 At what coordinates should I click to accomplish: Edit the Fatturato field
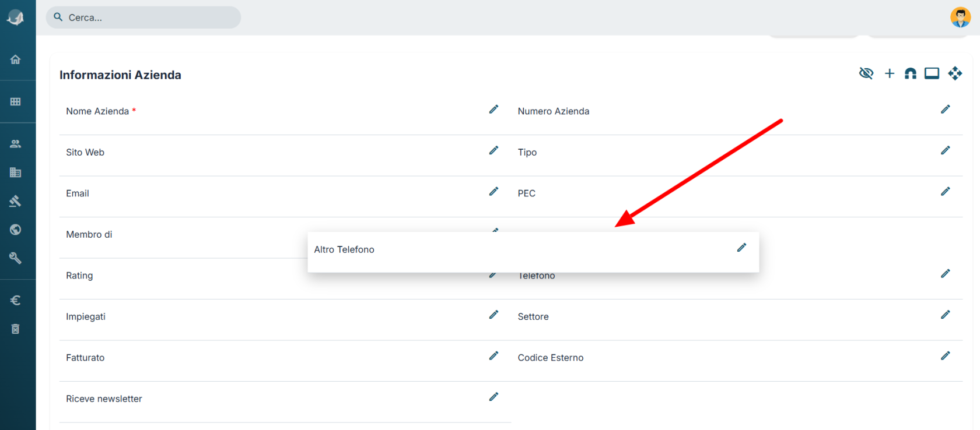point(494,356)
